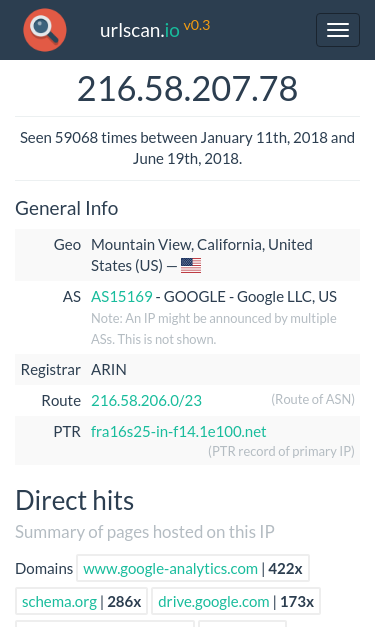This screenshot has height=627, width=375.
Task: Open the schema.org domain link
Action: click(60, 602)
